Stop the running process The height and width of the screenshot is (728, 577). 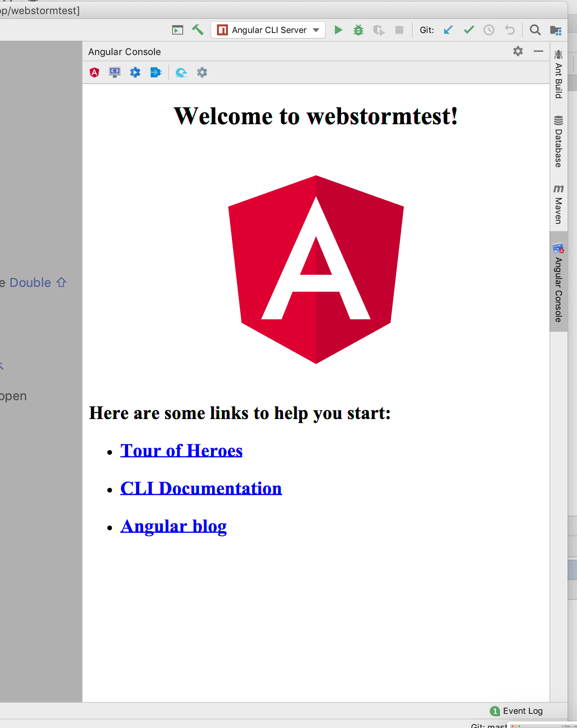pos(399,30)
